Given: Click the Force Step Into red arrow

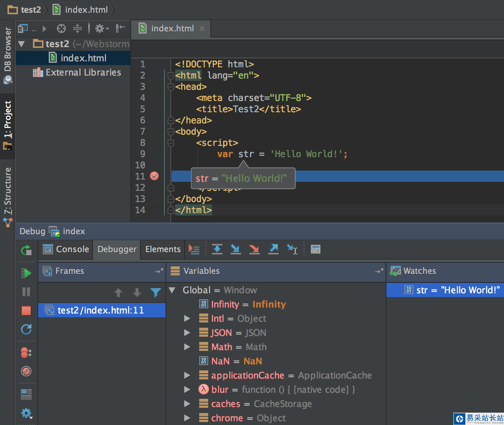Looking at the screenshot, I should (254, 249).
